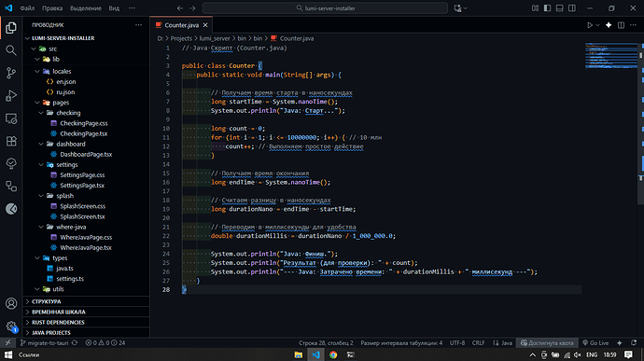Click Go Live in status bar
The height and width of the screenshot is (361, 644).
pos(595,342)
